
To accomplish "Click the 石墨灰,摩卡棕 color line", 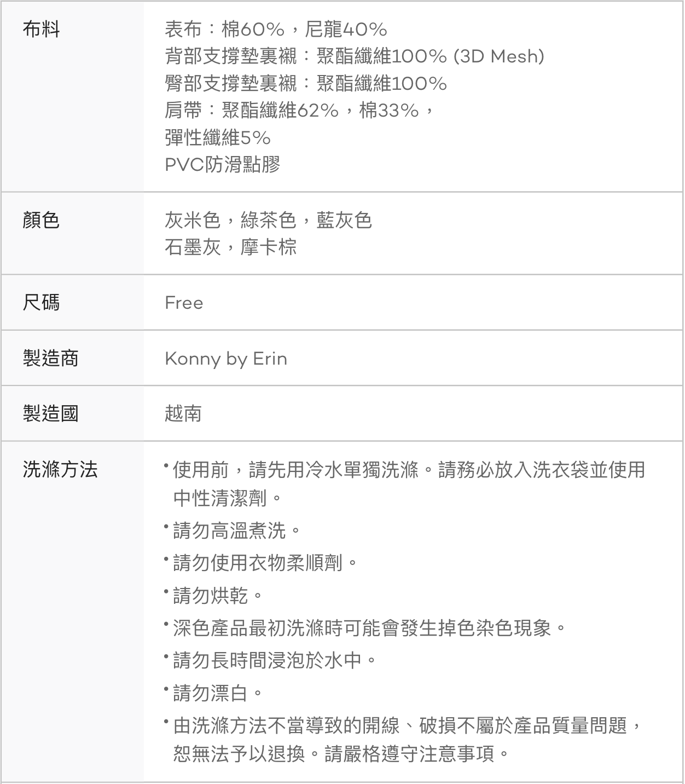I will 230,247.
